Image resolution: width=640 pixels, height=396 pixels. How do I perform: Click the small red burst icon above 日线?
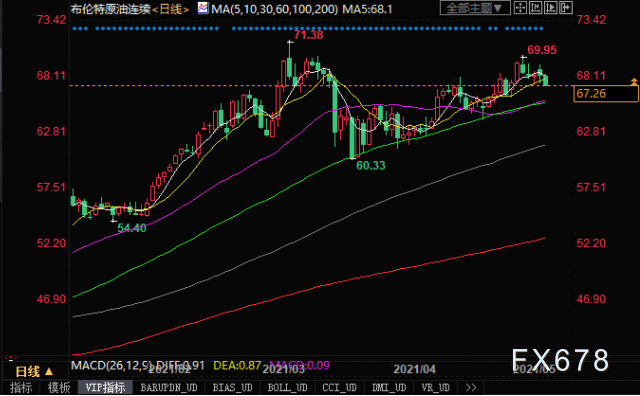[11, 359]
